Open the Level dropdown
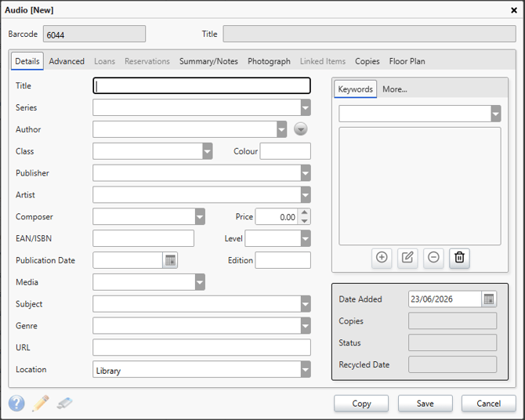The height and width of the screenshot is (420, 525). pos(306,238)
